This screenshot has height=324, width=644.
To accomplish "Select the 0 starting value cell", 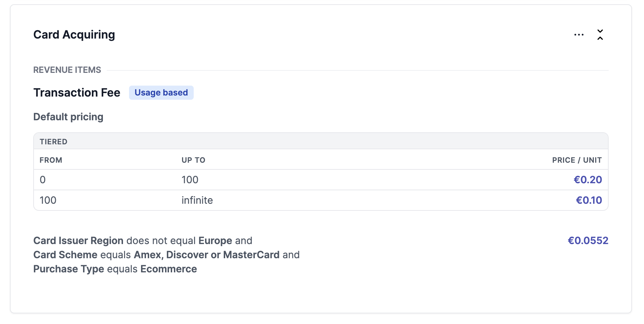I will coord(43,180).
